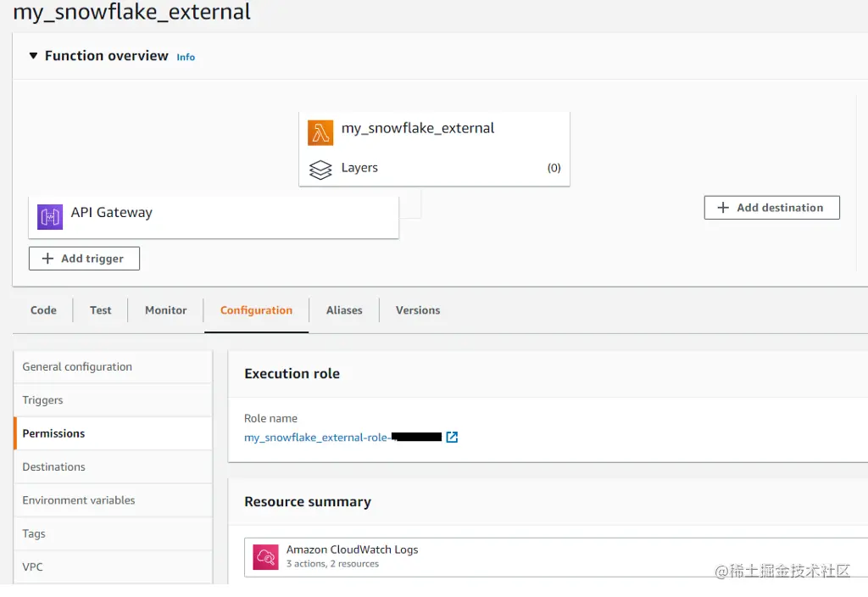
Task: Click the '3 actions, 2 resources' text
Action: 332,564
